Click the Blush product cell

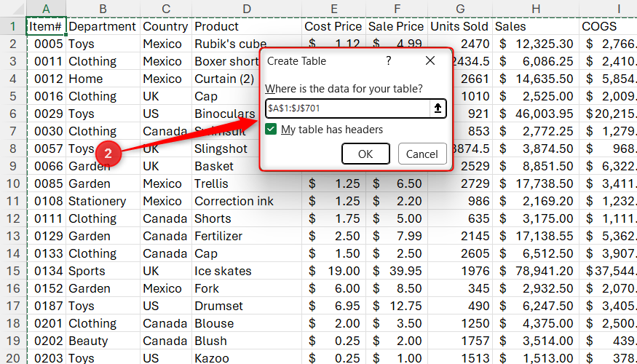[x=247, y=341]
